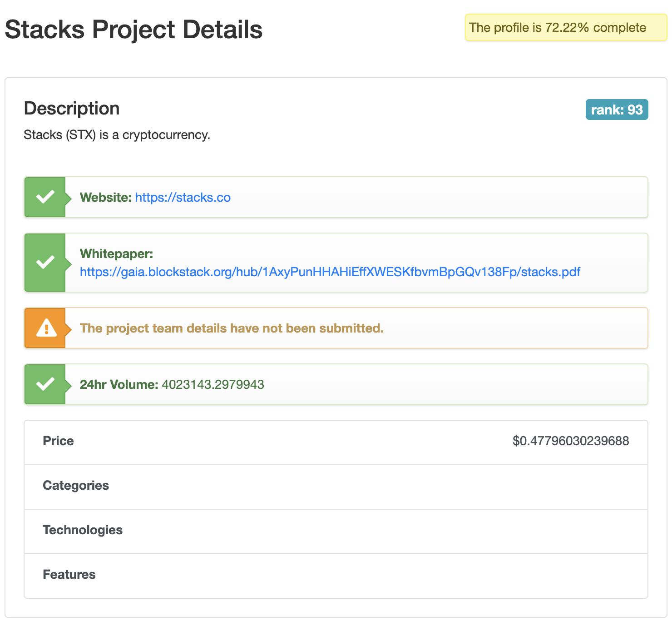This screenshot has height=626, width=672.
Task: Click the profile 72.22% complete notice
Action: 566,28
